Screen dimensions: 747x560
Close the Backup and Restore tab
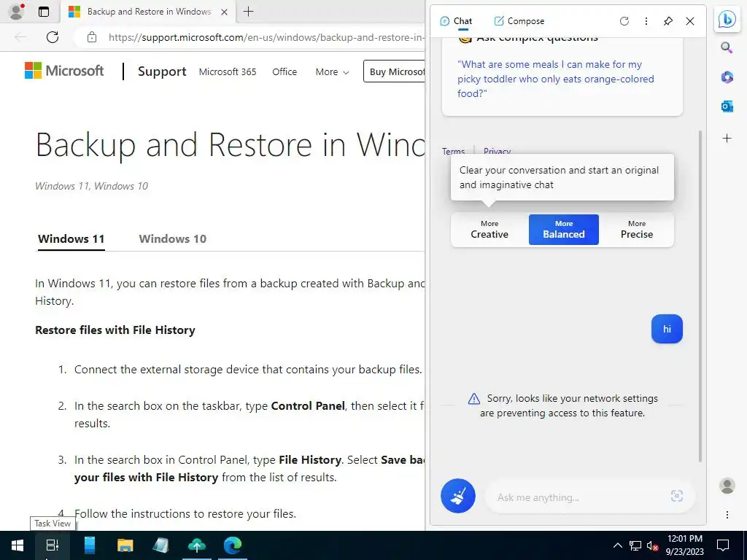click(224, 12)
